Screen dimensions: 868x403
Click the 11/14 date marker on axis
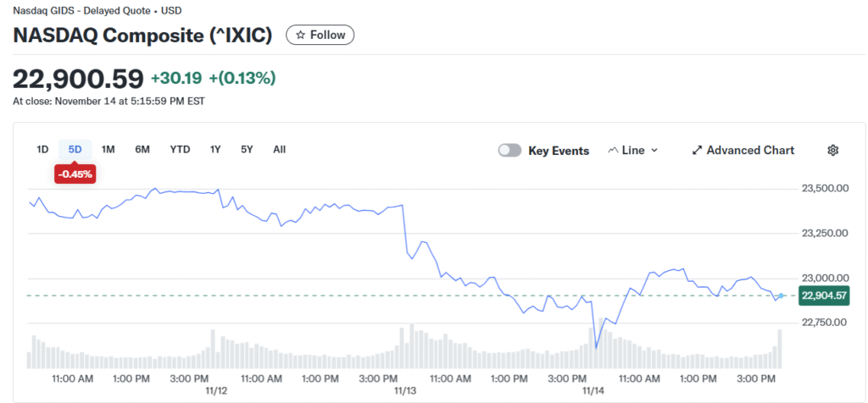coord(593,390)
